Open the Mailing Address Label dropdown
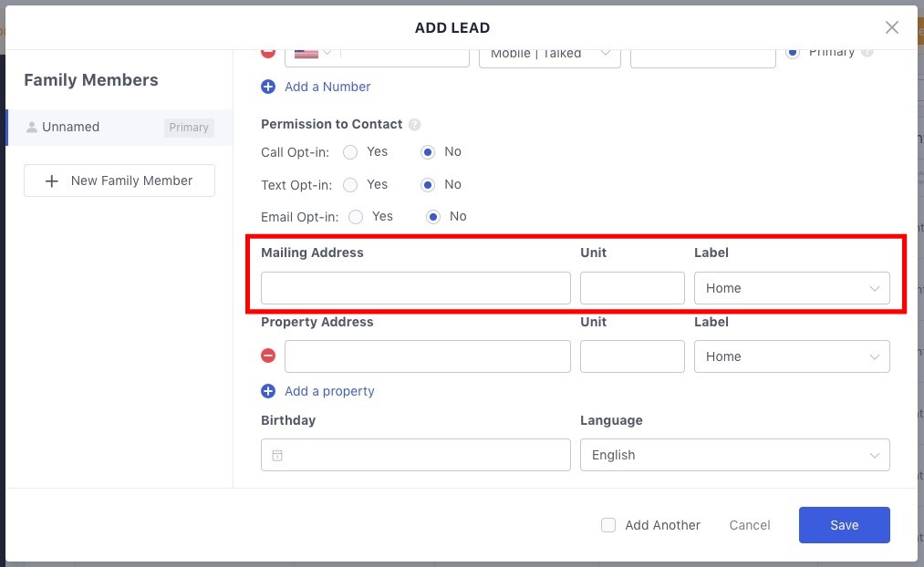Viewport: 924px width, 567px height. [x=791, y=288]
